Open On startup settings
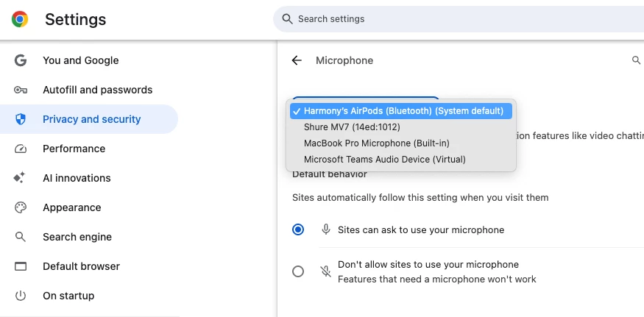Screen dimensions: 644x317 click(x=89, y=296)
